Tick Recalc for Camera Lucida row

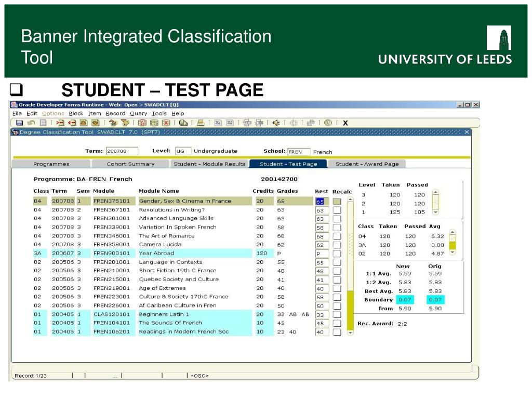tap(337, 245)
